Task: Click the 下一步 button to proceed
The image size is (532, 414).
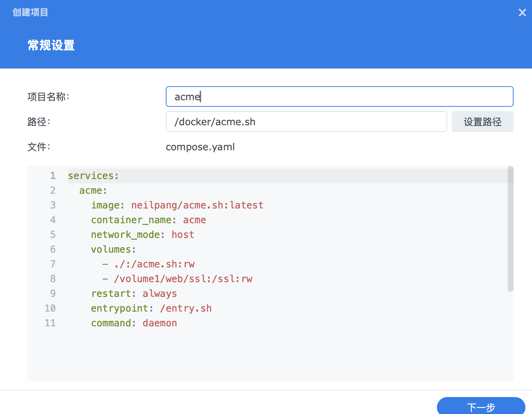Action: pos(481,407)
